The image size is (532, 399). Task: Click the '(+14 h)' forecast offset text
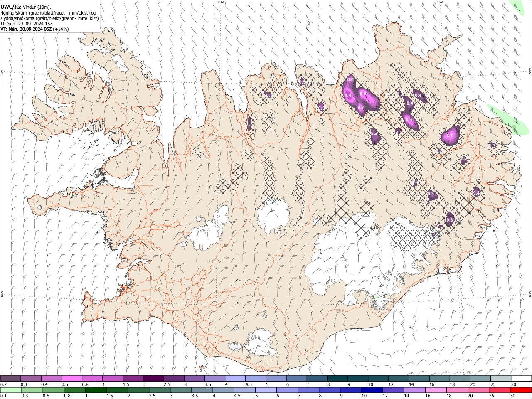click(61, 29)
